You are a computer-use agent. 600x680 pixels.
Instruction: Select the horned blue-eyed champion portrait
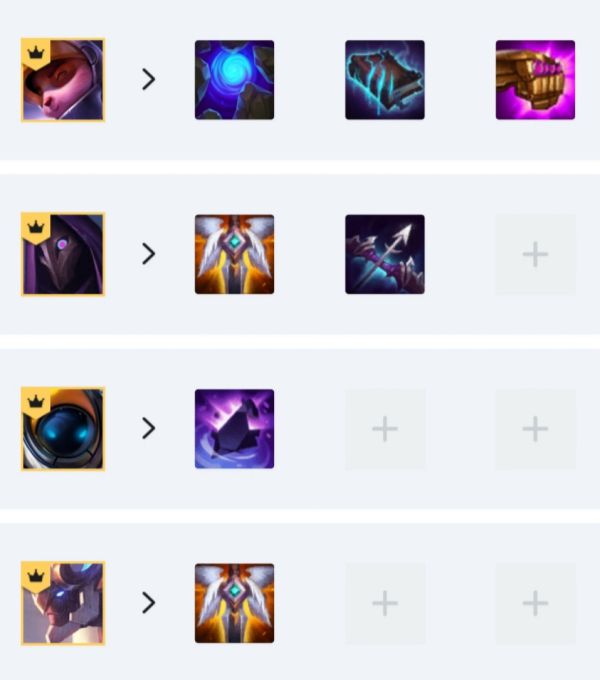(63, 603)
